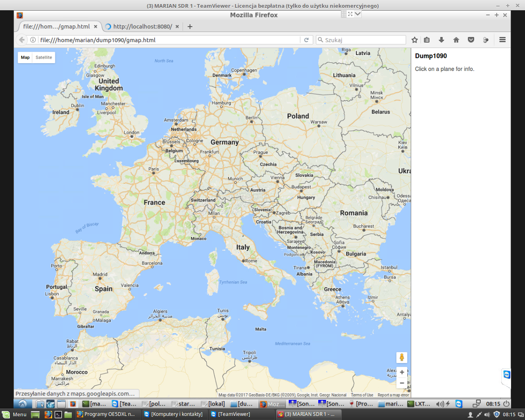Bookmark this page with the star icon
The height and width of the screenshot is (420, 525).
pyautogui.click(x=415, y=40)
